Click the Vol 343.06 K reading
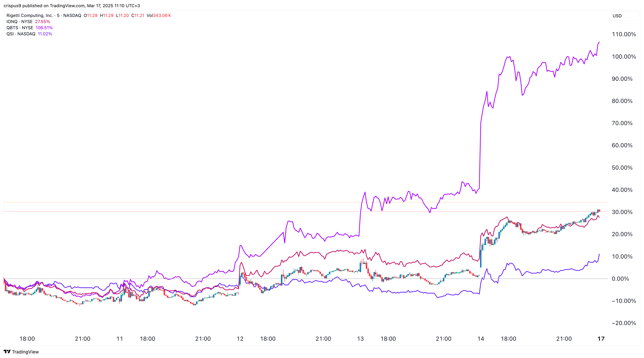Screen dimensions: 644x358 (x=159, y=16)
